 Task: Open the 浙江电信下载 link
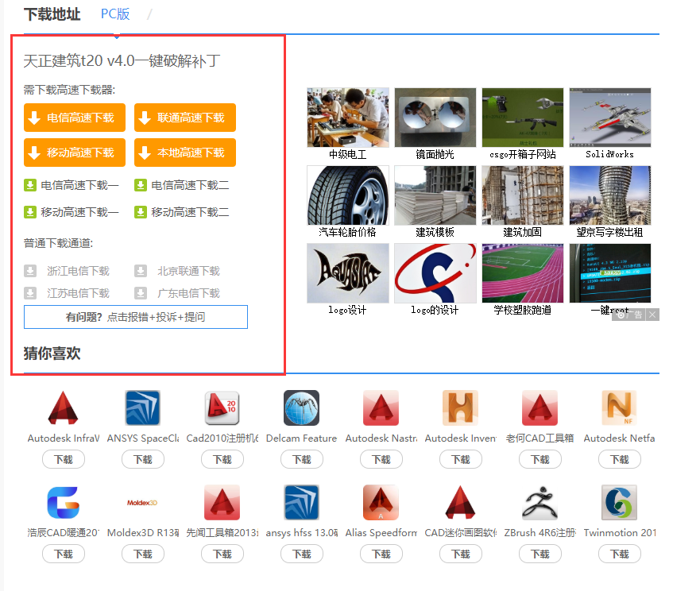coord(78,271)
